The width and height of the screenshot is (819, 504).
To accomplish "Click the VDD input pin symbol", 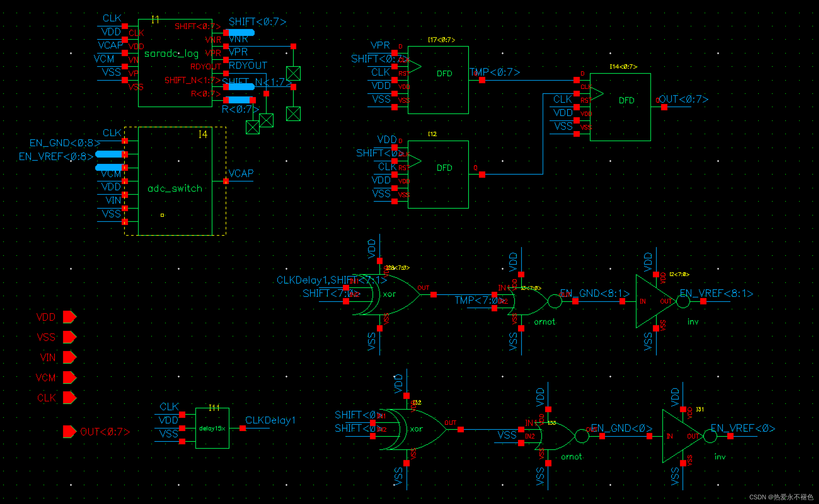I will click(x=70, y=317).
